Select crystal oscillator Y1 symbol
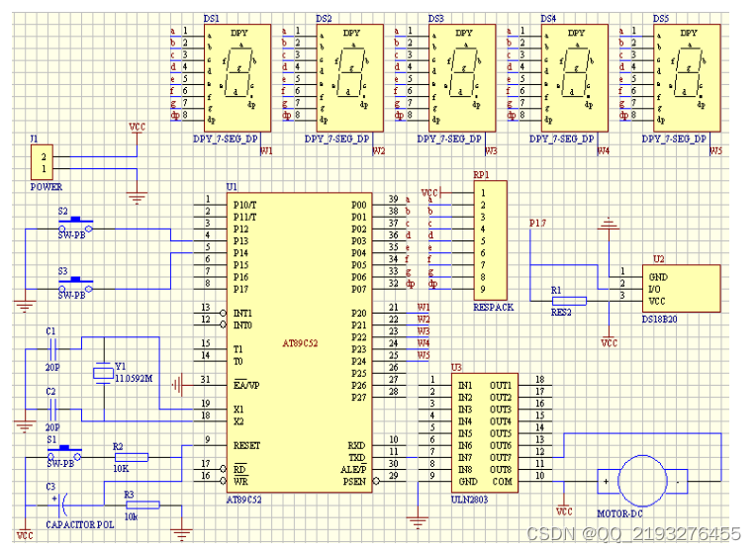The height and width of the screenshot is (553, 756). click(103, 373)
